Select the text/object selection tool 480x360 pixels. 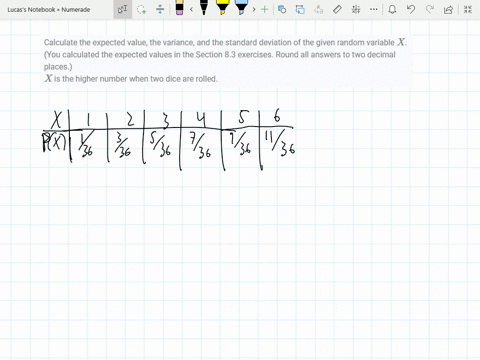122,9
